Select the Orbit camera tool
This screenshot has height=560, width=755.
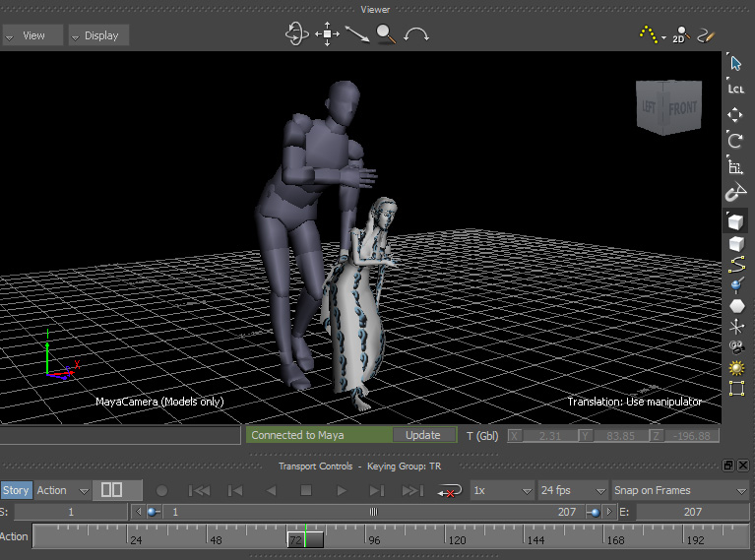pos(296,34)
